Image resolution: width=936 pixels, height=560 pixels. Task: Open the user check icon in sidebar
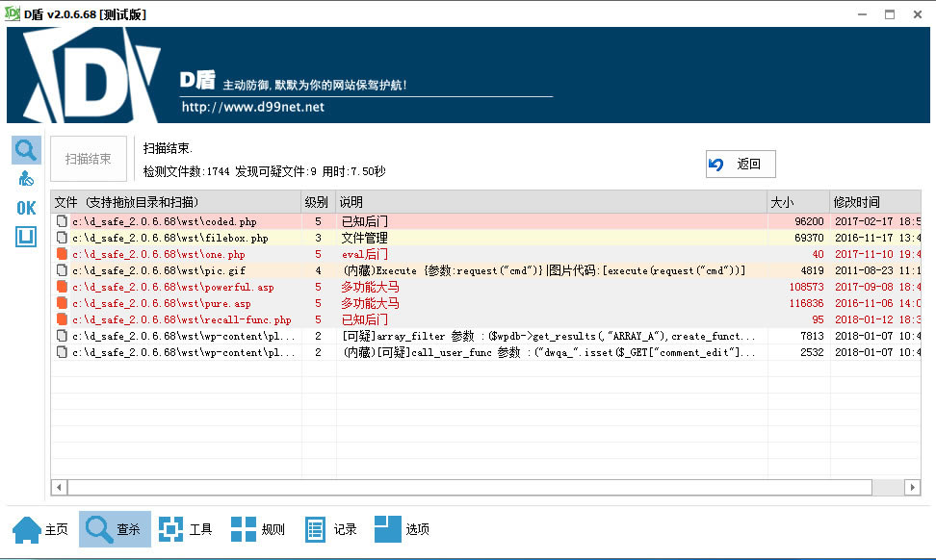pyautogui.click(x=26, y=178)
